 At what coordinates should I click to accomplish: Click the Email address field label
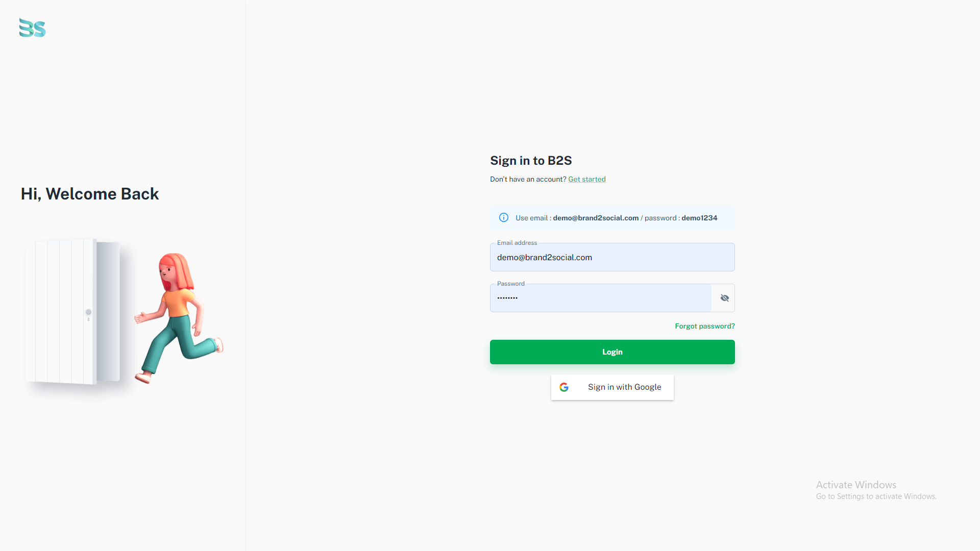point(517,243)
